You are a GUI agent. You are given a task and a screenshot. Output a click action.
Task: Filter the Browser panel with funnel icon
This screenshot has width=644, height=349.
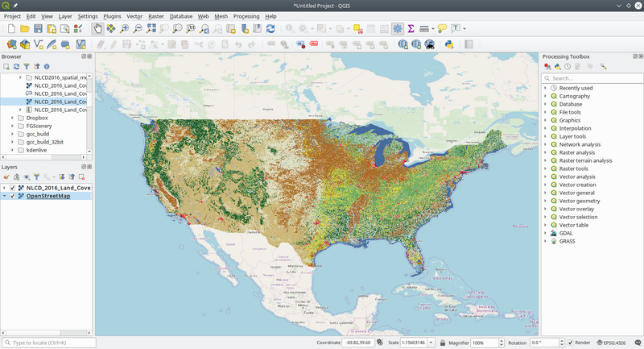coord(27,67)
